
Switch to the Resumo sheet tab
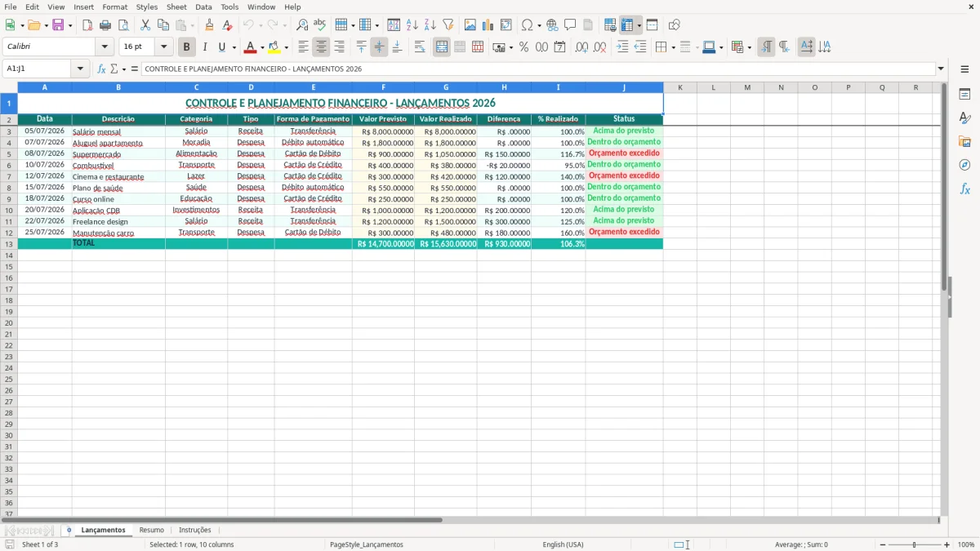[152, 531]
